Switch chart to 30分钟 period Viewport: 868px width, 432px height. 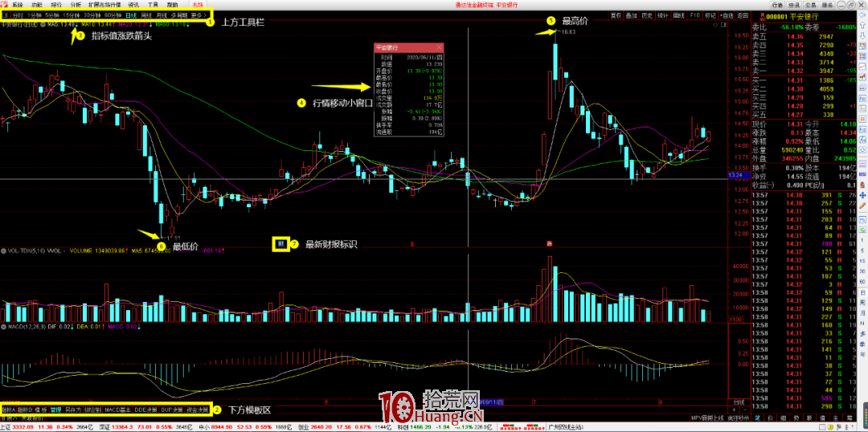[92, 15]
